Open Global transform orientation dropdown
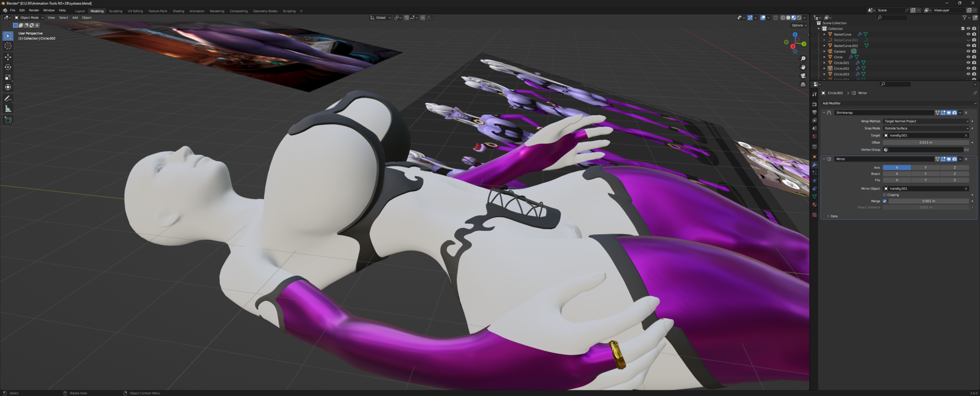 click(381, 18)
